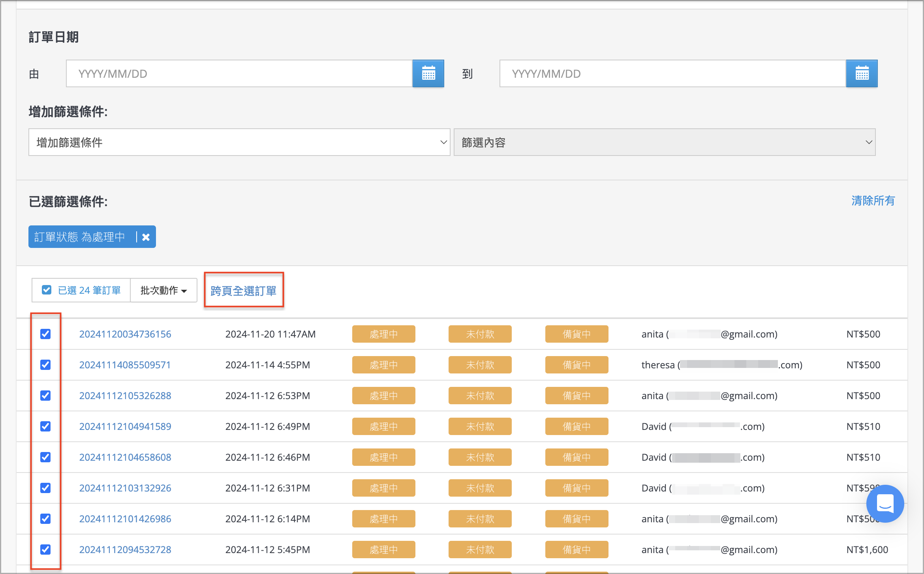Click customer theresa in order row
This screenshot has height=574, width=924.
point(722,365)
